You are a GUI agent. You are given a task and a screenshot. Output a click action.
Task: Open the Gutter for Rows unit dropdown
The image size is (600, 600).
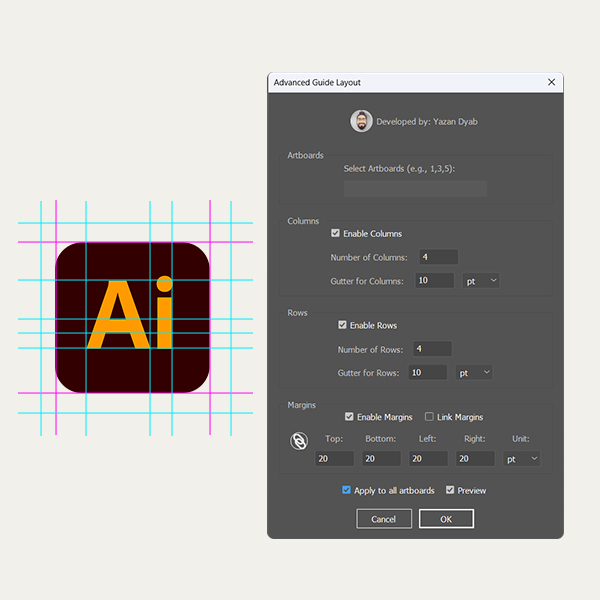[x=474, y=373]
